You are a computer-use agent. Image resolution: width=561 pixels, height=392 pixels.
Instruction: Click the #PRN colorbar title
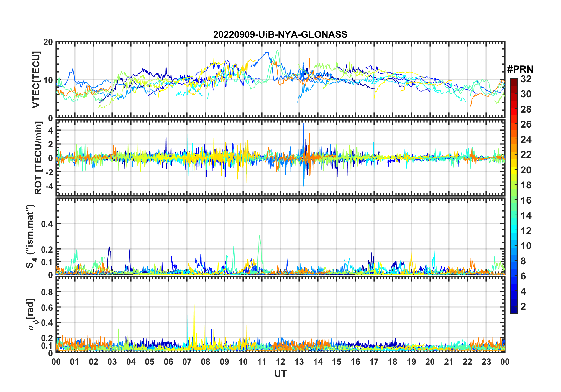pyautogui.click(x=520, y=69)
